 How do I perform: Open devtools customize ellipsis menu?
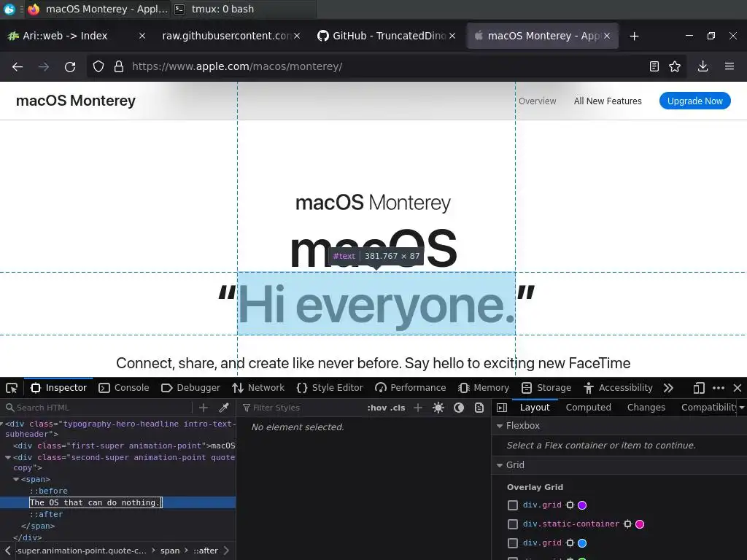tap(719, 388)
